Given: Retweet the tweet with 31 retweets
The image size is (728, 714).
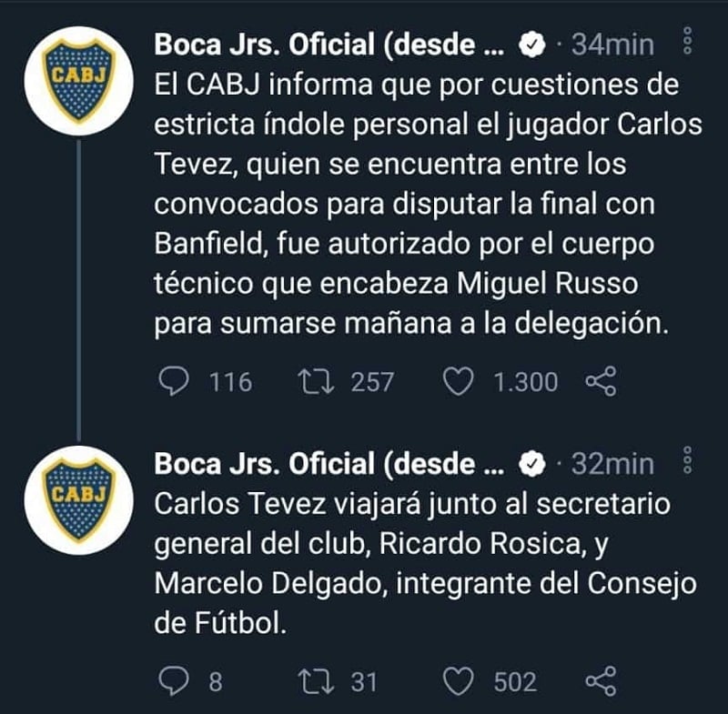Looking at the screenshot, I should click(318, 681).
